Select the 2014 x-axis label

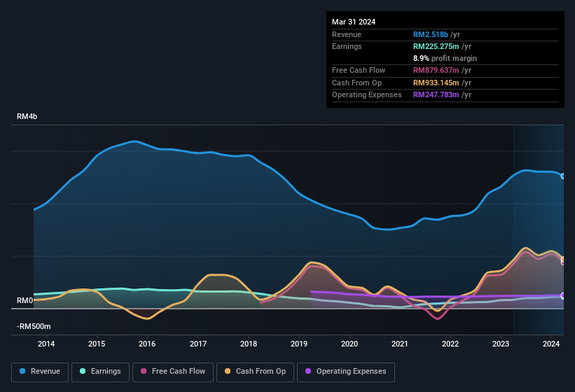coord(46,344)
